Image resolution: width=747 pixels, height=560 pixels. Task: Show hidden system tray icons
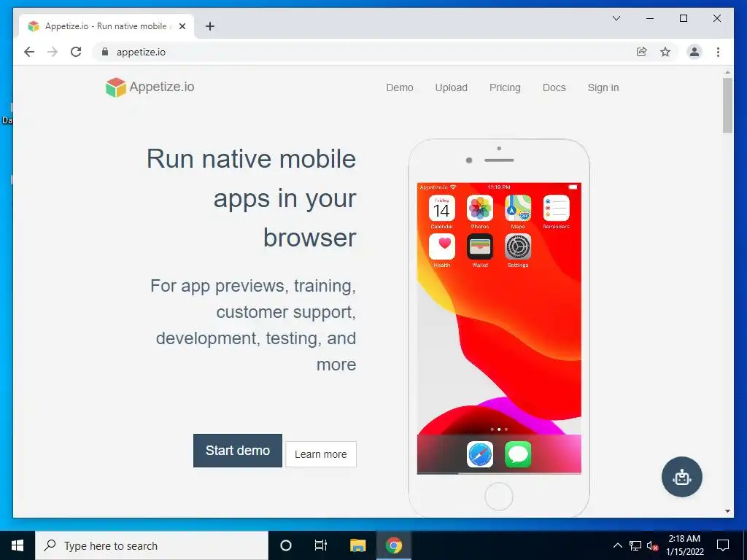[617, 545]
